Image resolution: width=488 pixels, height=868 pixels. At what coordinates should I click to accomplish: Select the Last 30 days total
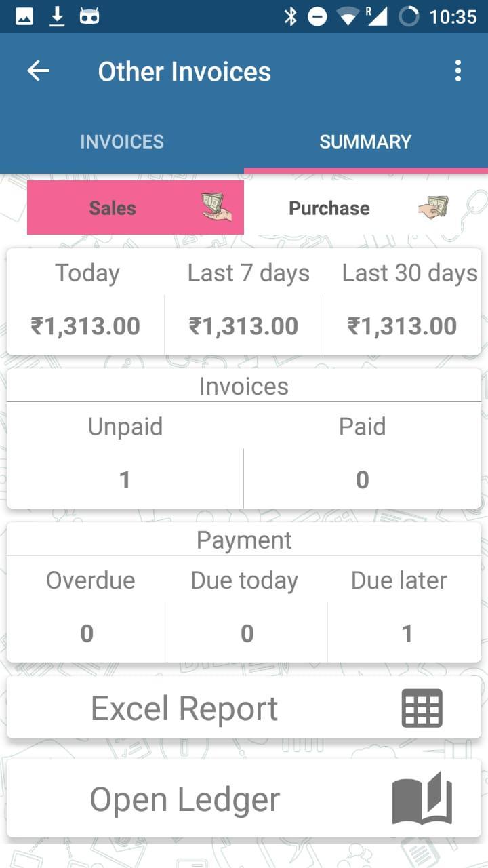402,326
